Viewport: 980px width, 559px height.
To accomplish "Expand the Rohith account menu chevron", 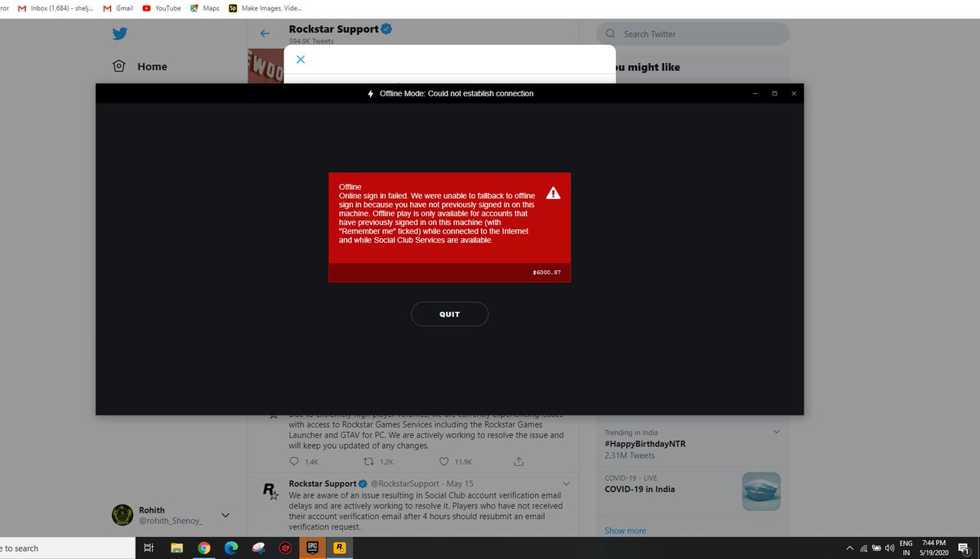I will pos(225,515).
